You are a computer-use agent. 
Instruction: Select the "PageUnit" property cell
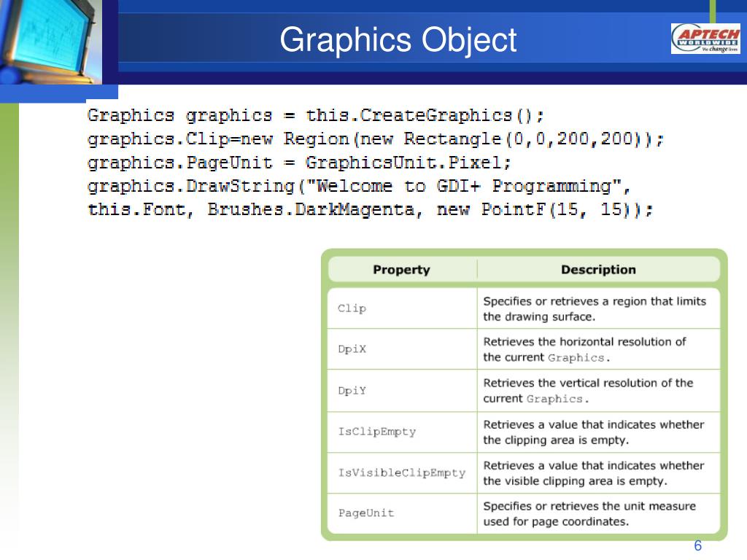pyautogui.click(x=402, y=513)
